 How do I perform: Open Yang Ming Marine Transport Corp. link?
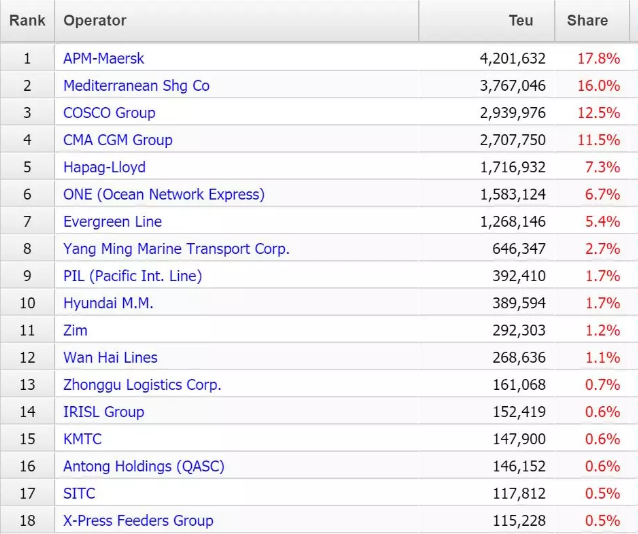tap(176, 249)
